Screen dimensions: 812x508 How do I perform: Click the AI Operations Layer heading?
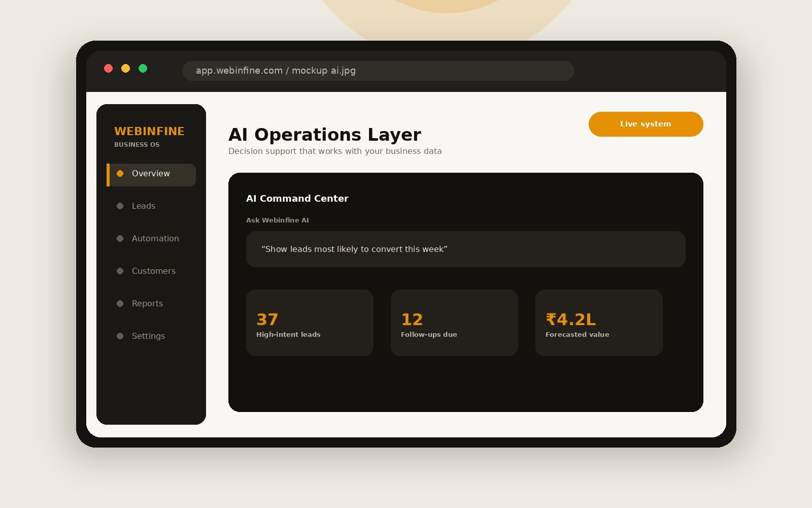point(325,135)
